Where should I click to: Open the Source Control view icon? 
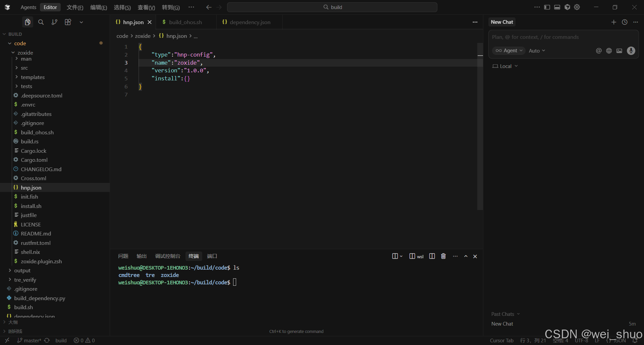pos(54,22)
